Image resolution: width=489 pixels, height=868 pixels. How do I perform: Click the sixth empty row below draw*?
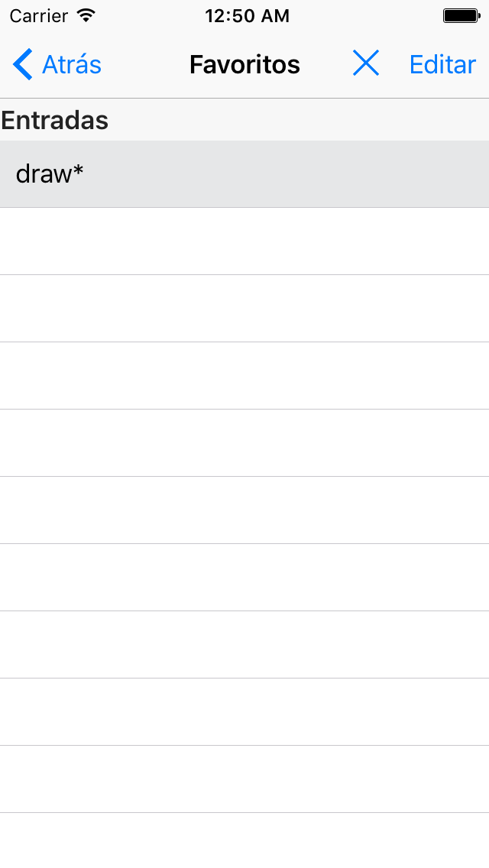point(244,578)
